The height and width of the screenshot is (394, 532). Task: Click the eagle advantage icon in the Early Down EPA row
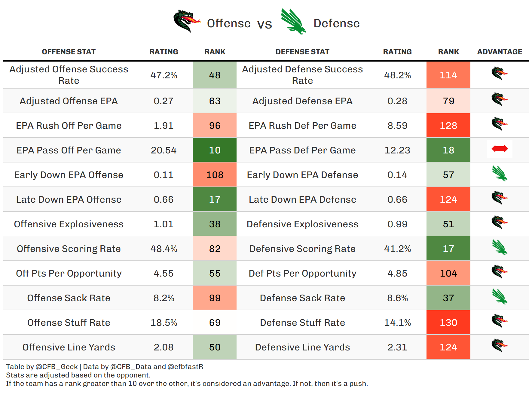pos(500,174)
